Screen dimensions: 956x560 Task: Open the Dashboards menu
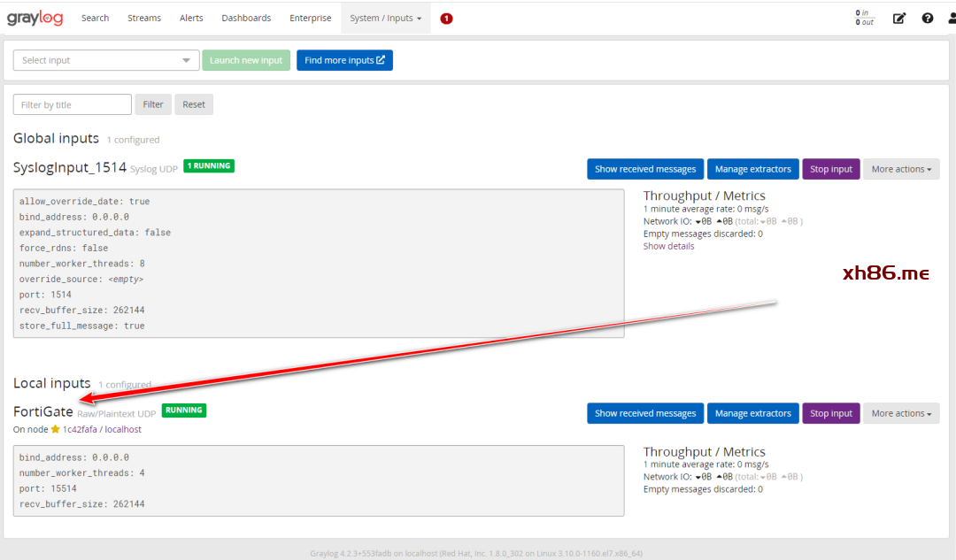[246, 19]
